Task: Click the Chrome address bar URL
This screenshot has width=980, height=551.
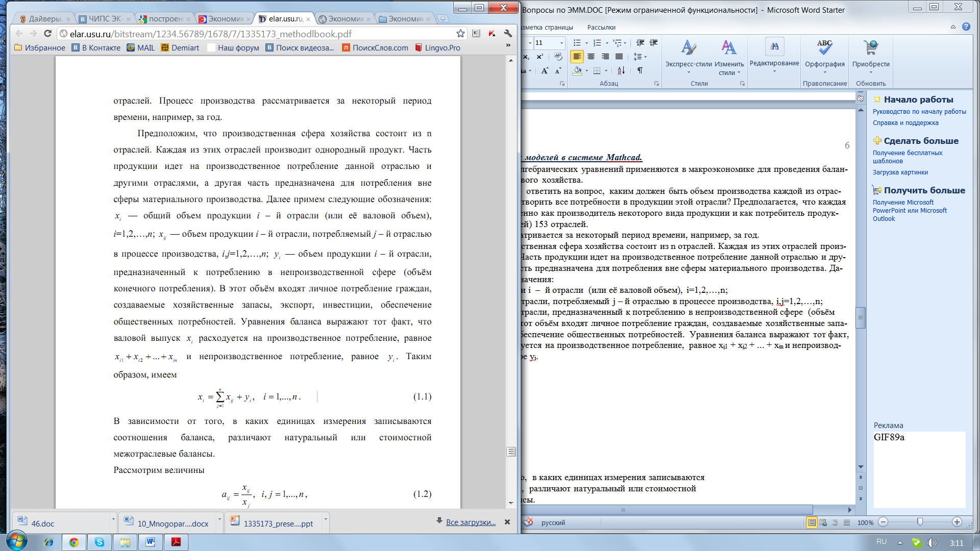Action: (211, 34)
